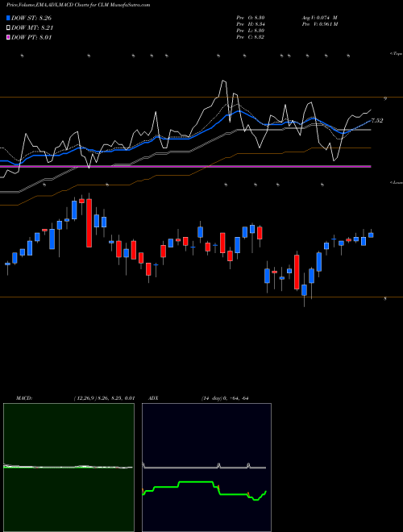Click the 'Pre V: 0.961 M' text

pyautogui.click(x=319, y=24)
